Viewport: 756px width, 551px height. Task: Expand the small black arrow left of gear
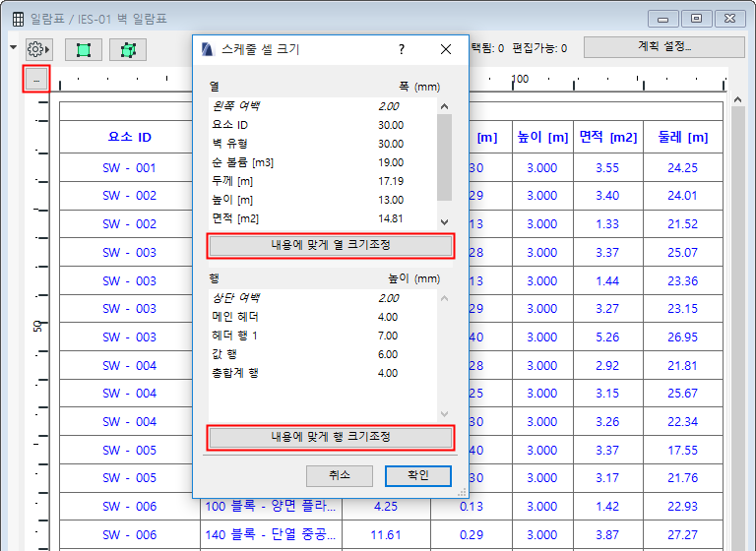coord(14,47)
